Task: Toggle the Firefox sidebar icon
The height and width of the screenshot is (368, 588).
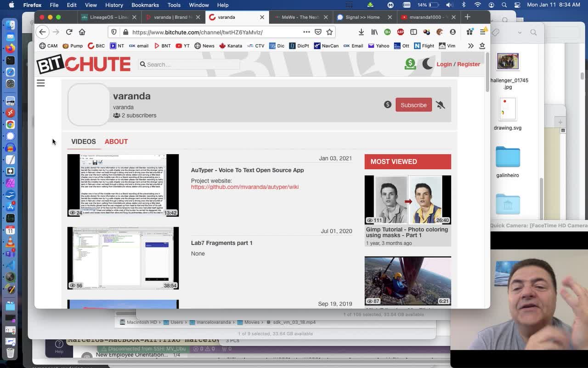Action: click(x=413, y=32)
